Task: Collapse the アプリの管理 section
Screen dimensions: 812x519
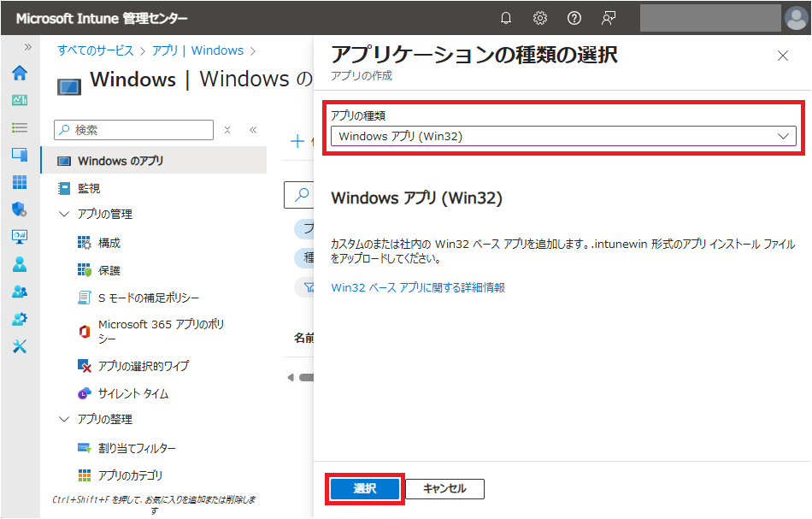Action: click(64, 214)
